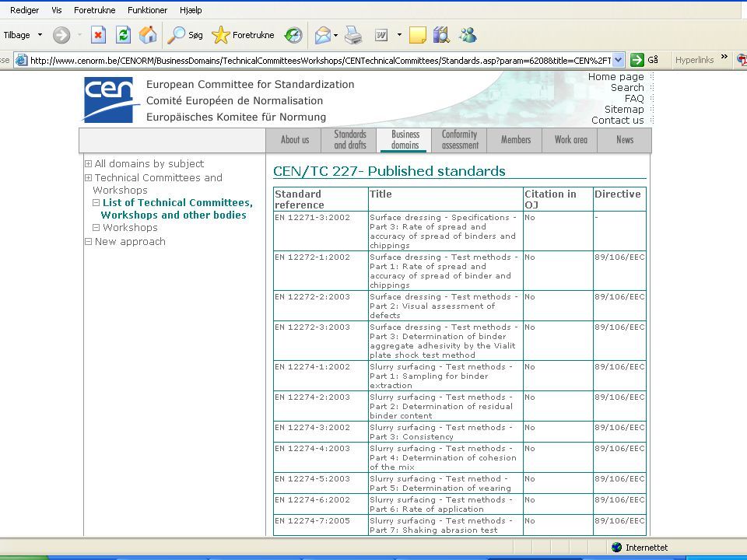This screenshot has width=747, height=560.
Task: Open the Mail envelope icon
Action: click(322, 35)
